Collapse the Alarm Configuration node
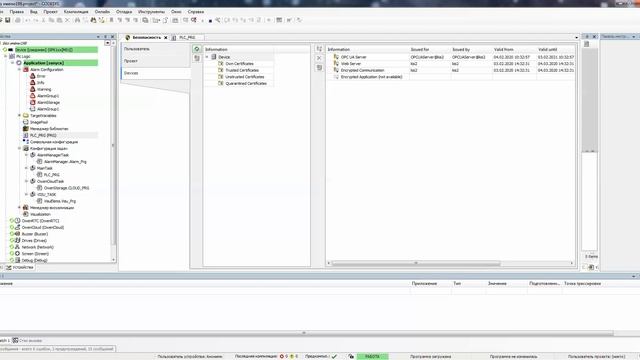 (x=19, y=69)
